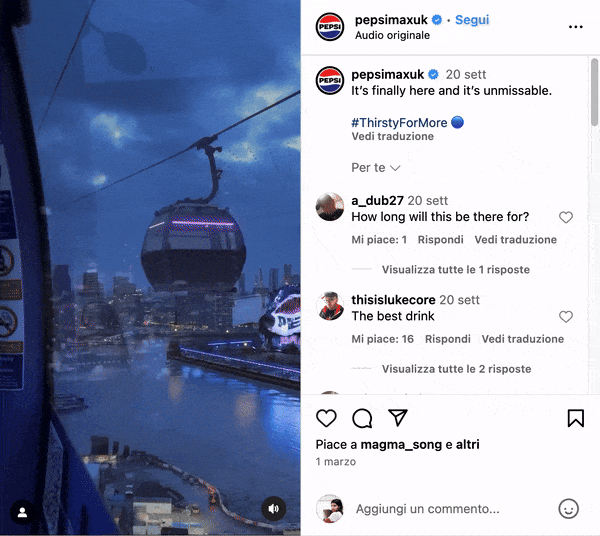Like thisislukecore's comment
Viewport: 600px width, 536px height.
pos(566,316)
